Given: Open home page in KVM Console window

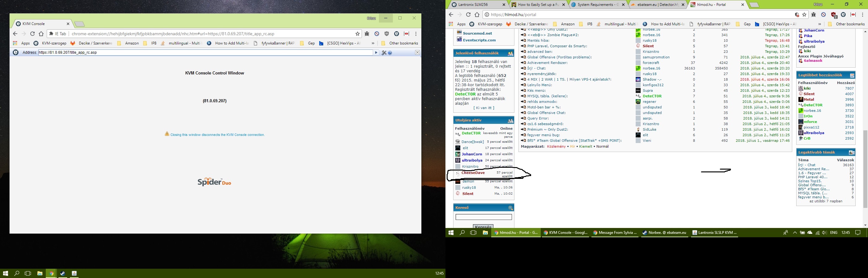Looking at the screenshot, I should click(x=41, y=34).
